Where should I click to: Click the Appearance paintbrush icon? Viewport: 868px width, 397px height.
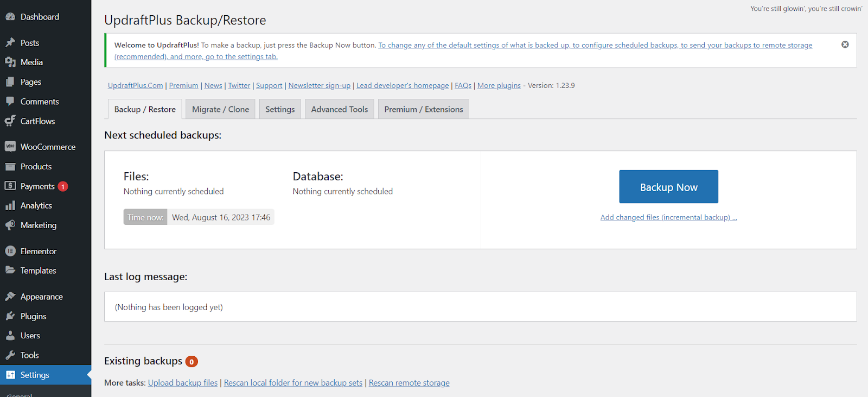[x=10, y=297]
